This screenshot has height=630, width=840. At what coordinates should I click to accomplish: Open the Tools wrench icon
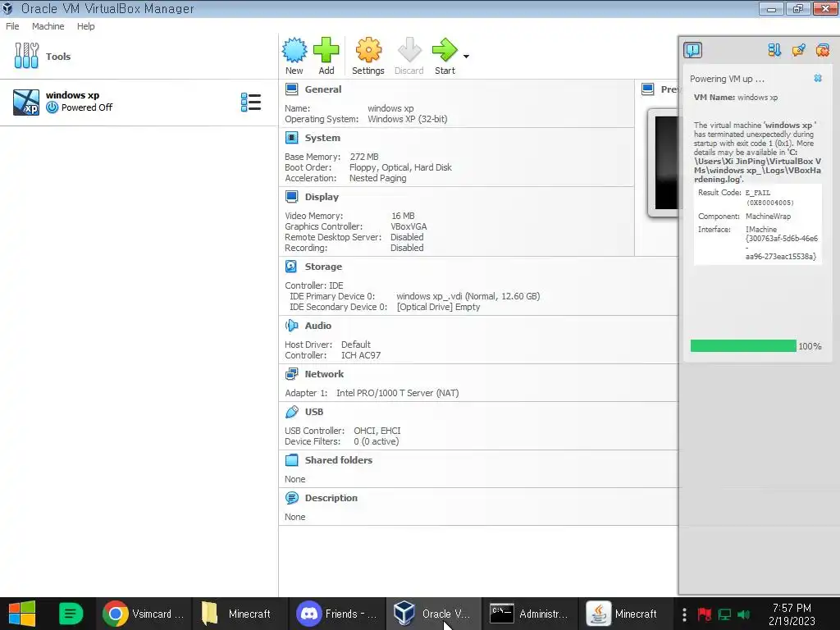click(x=26, y=56)
